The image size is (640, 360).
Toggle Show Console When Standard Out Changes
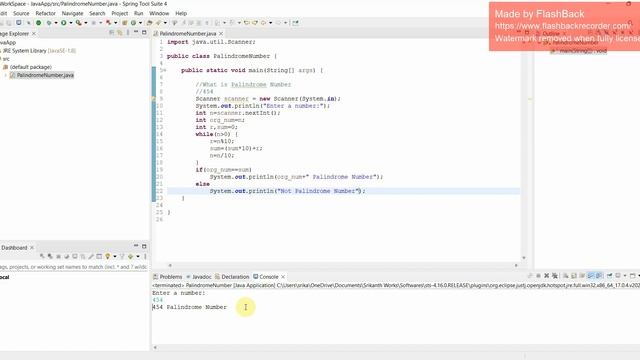(591, 276)
